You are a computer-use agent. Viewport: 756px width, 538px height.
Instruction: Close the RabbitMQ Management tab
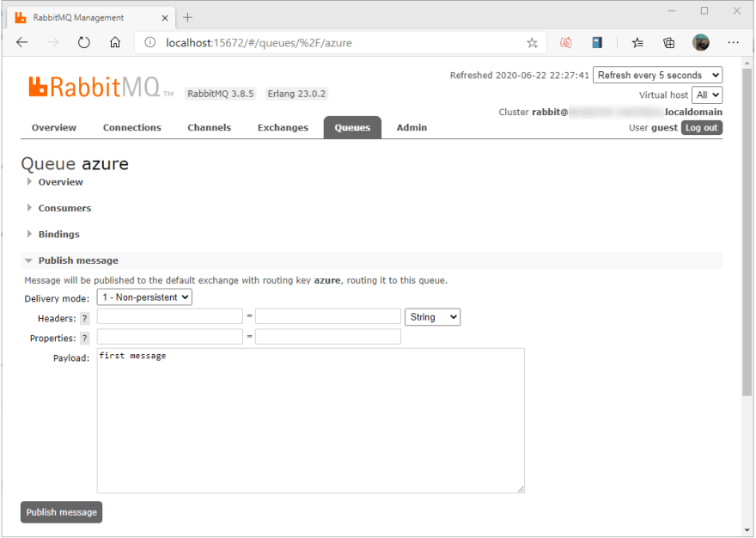165,18
